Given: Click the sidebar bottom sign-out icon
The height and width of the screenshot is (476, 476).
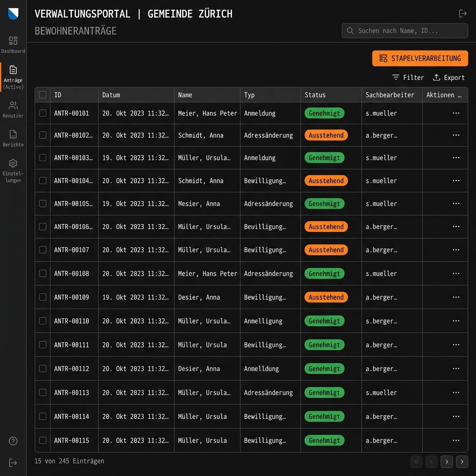Looking at the screenshot, I should tap(13, 463).
